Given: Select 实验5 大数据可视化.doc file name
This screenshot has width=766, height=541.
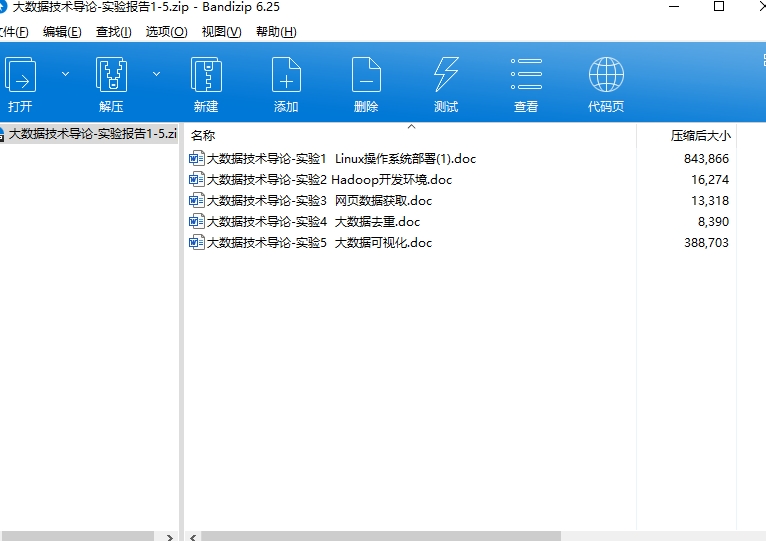Looking at the screenshot, I should pyautogui.click(x=319, y=242).
